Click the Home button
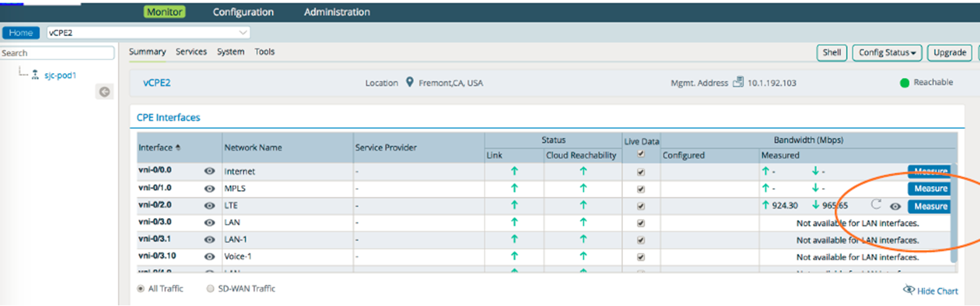 click(21, 33)
